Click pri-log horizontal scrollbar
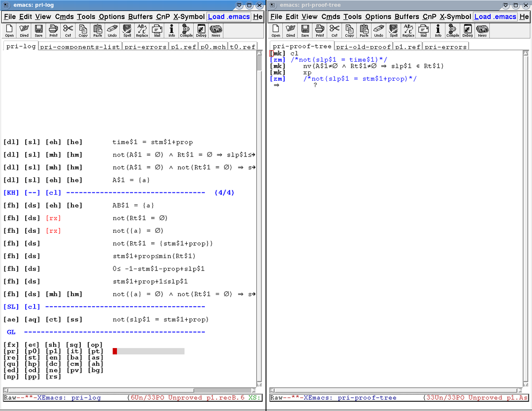Screen dimensions: 532x411 click(x=129, y=390)
